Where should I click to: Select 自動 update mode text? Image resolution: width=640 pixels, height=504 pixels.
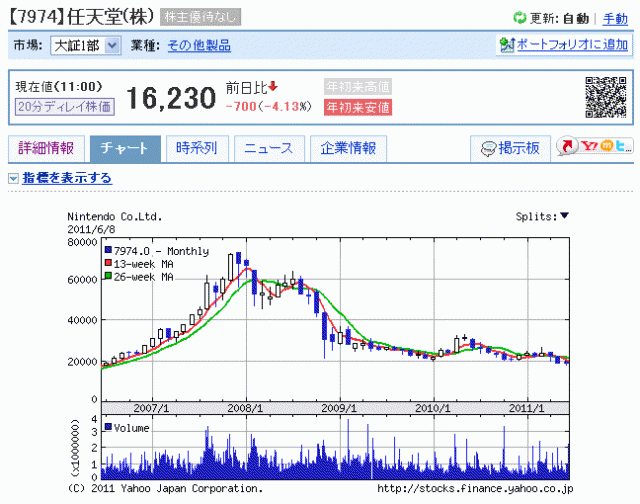(x=576, y=19)
